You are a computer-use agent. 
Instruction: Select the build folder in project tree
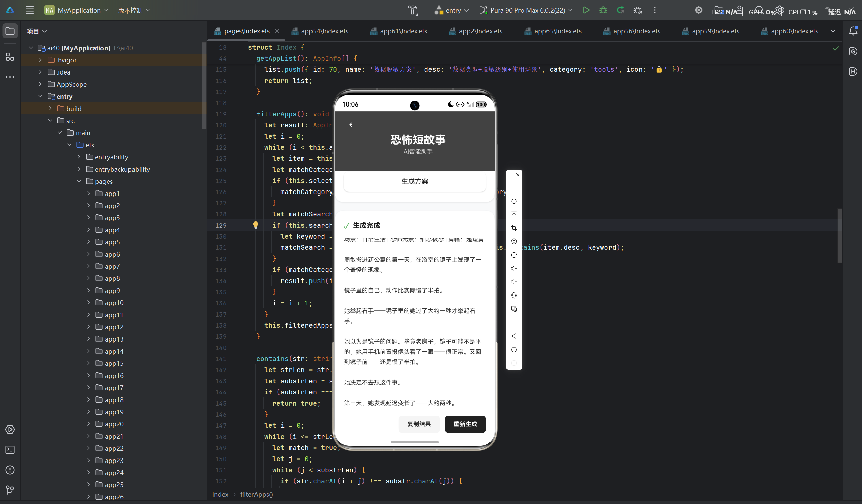click(x=73, y=109)
